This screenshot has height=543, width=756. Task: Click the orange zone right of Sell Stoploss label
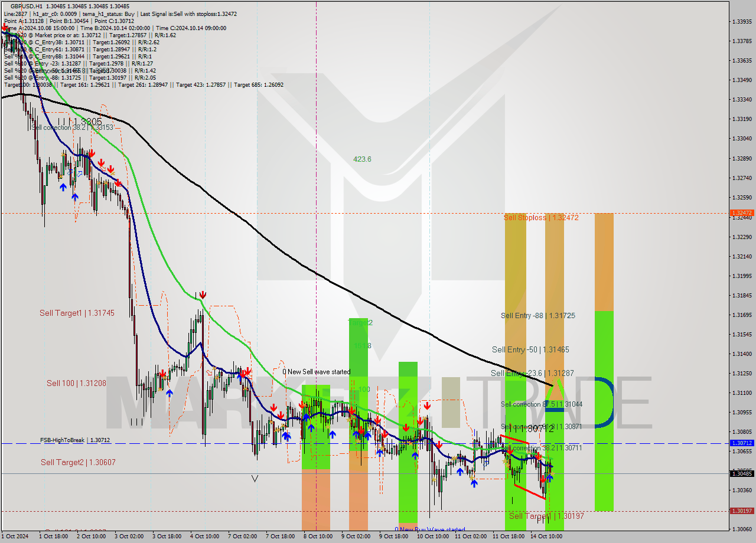(604, 261)
